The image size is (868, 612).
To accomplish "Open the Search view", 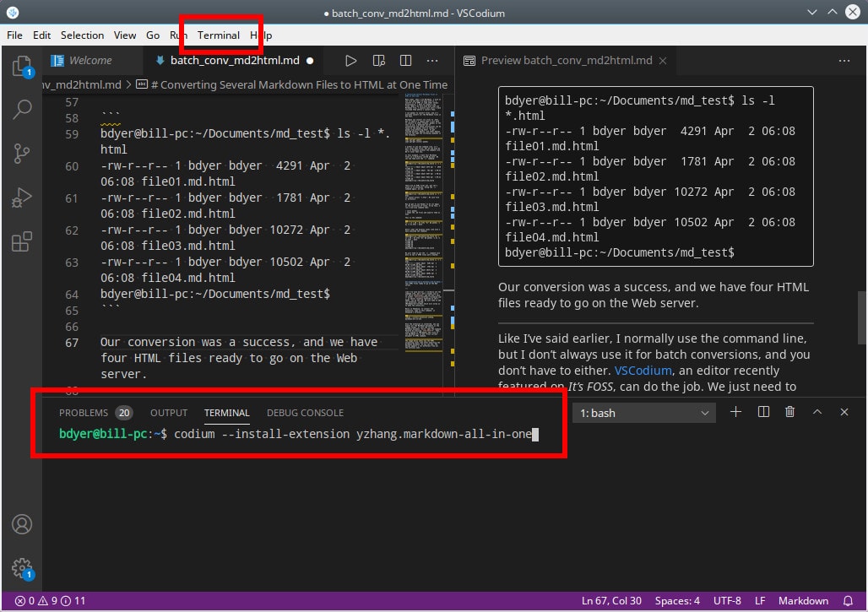I will click(22, 110).
